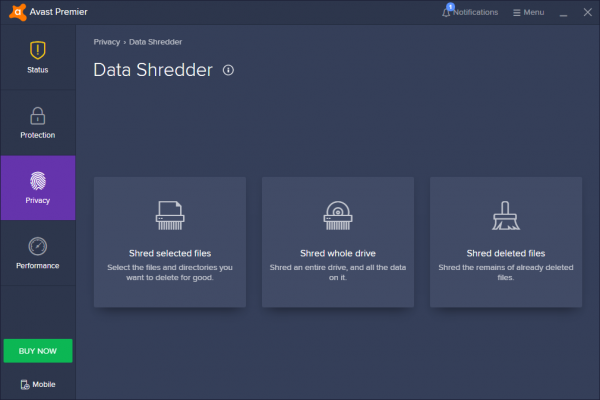This screenshot has height=400, width=600.
Task: Go back to Privacy via breadcrumb
Action: (x=106, y=42)
